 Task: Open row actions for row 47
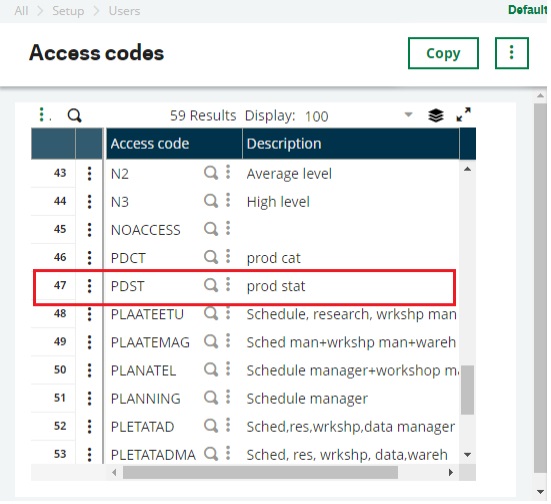pos(89,286)
